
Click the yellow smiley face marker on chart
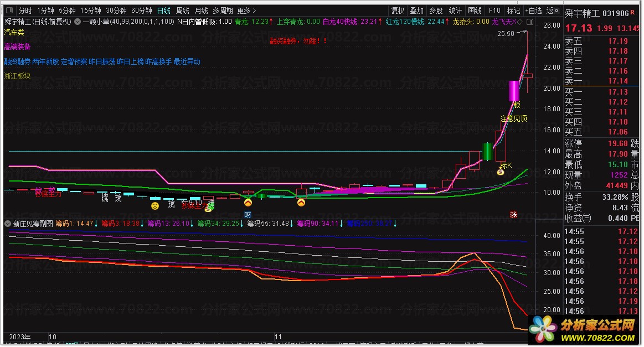tap(155, 206)
